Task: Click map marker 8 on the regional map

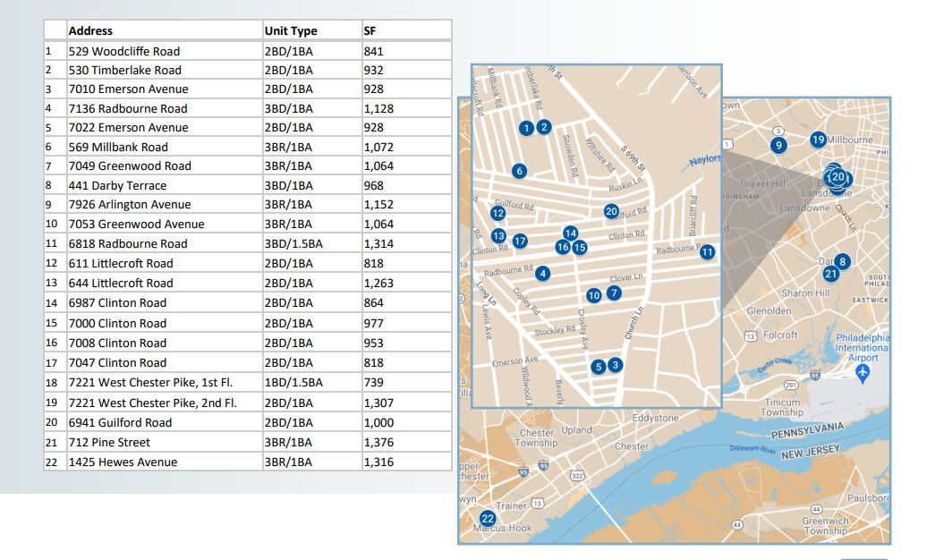Action: (x=841, y=261)
